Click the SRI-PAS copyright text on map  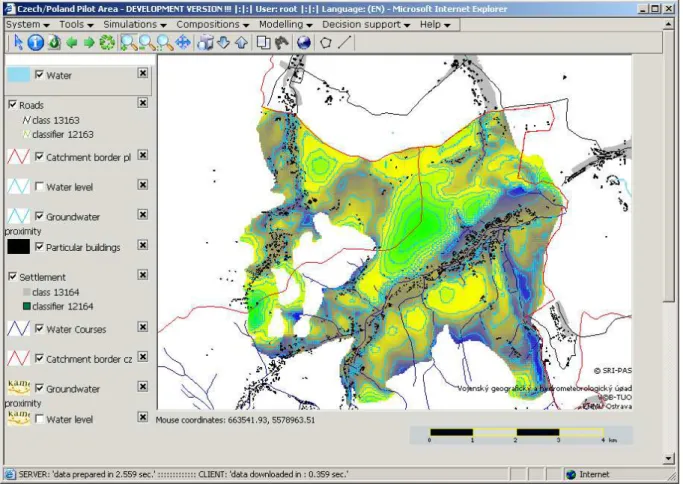coord(612,371)
